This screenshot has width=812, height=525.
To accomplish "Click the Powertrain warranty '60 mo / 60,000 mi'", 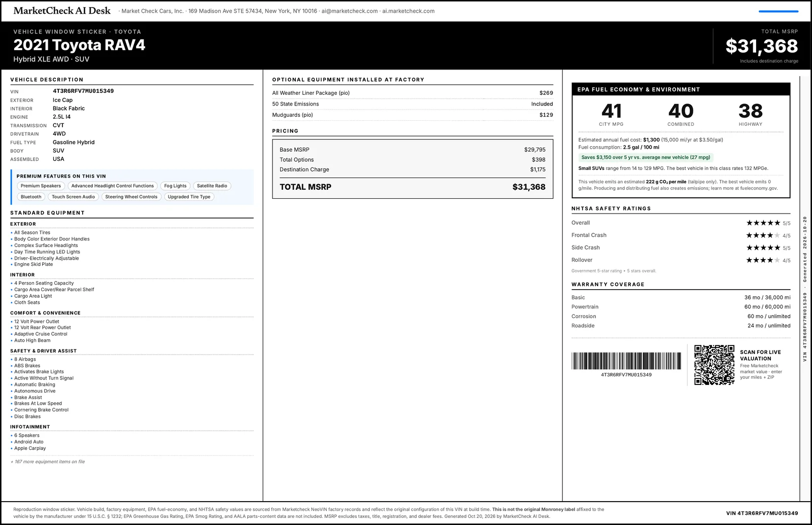I will [767, 307].
